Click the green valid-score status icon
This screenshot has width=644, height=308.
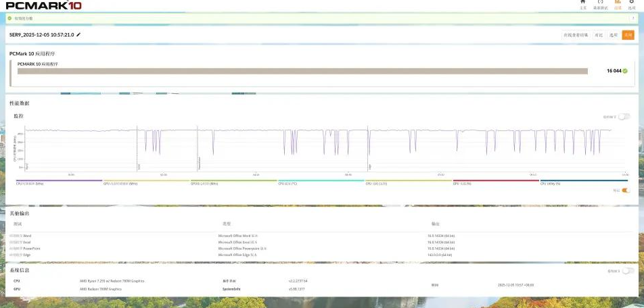pyautogui.click(x=10, y=18)
